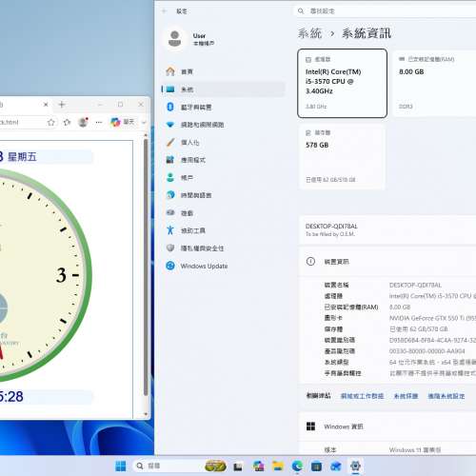476x476 pixels.
Task: Open 協助工具 accessibility settings in sidebar
Action: coord(223,230)
